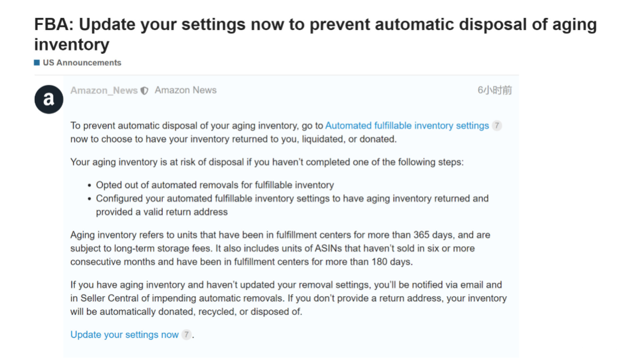Image resolution: width=626 pixels, height=364 pixels.
Task: Click the FBA topic title heading
Action: pos(315,34)
